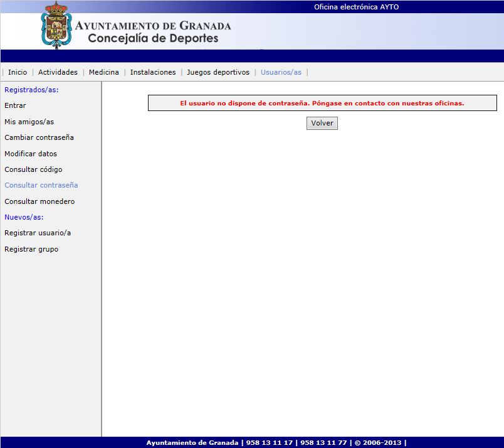
Task: Select the Instalaciones menu item
Action: coord(153,72)
